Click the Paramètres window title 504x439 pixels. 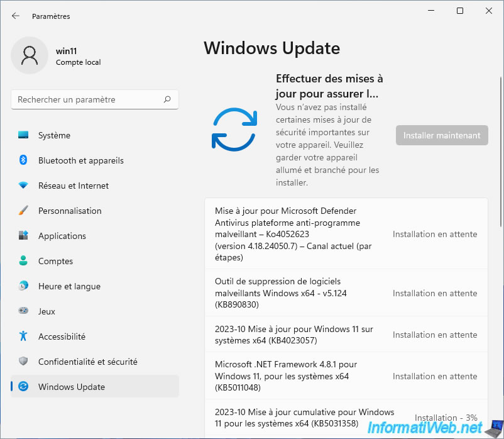(x=51, y=16)
